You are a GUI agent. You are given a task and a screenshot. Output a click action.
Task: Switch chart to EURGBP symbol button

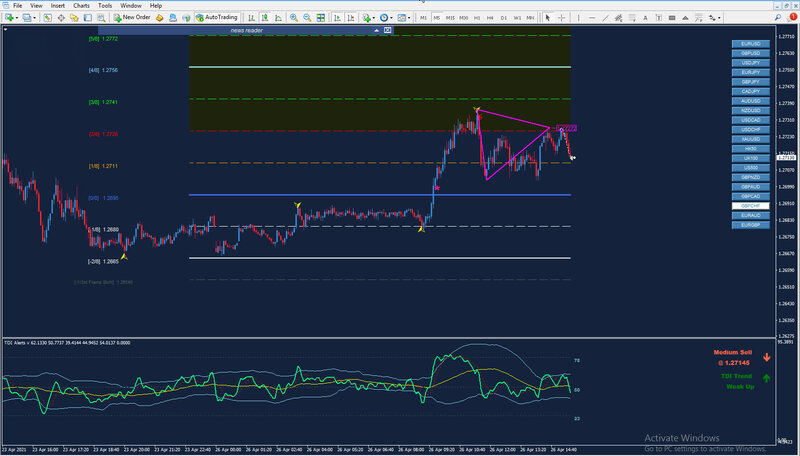pyautogui.click(x=751, y=225)
